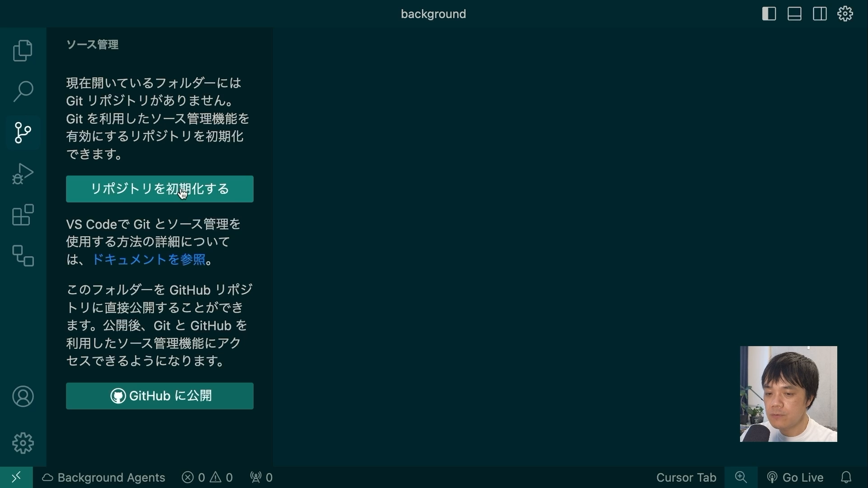Select the Source Control icon
Image resolution: width=868 pixels, height=488 pixels.
pyautogui.click(x=23, y=132)
